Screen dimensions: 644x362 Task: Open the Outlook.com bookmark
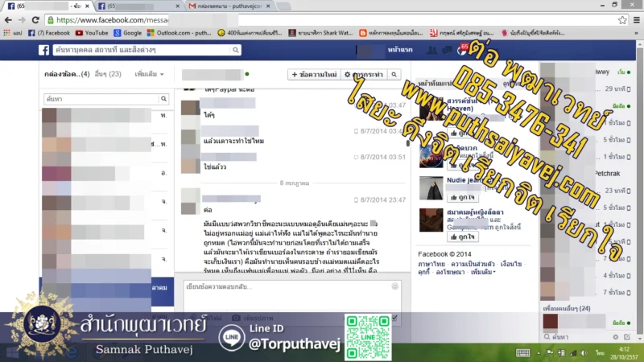click(x=179, y=33)
